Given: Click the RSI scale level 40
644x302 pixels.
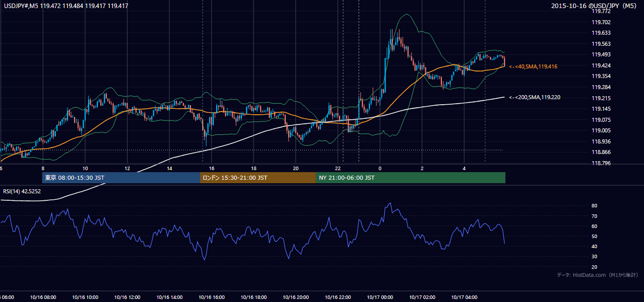Looking at the screenshot, I should pyautogui.click(x=595, y=246).
